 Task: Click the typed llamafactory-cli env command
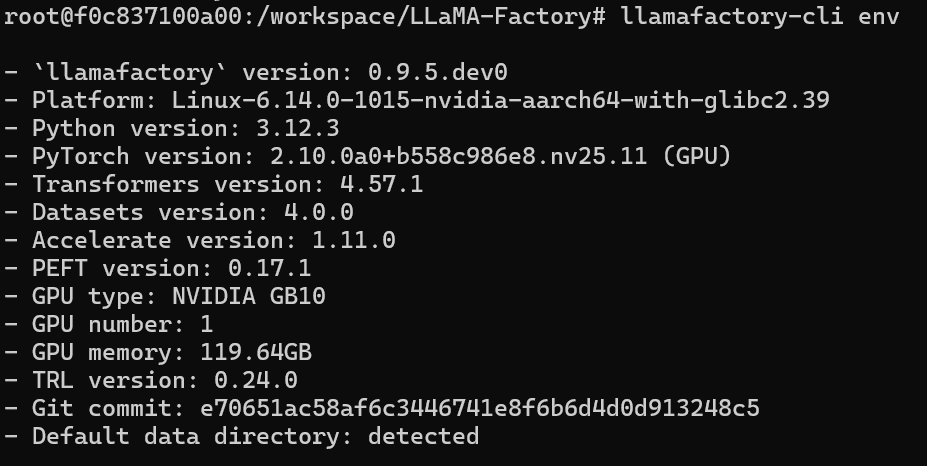[x=760, y=17]
